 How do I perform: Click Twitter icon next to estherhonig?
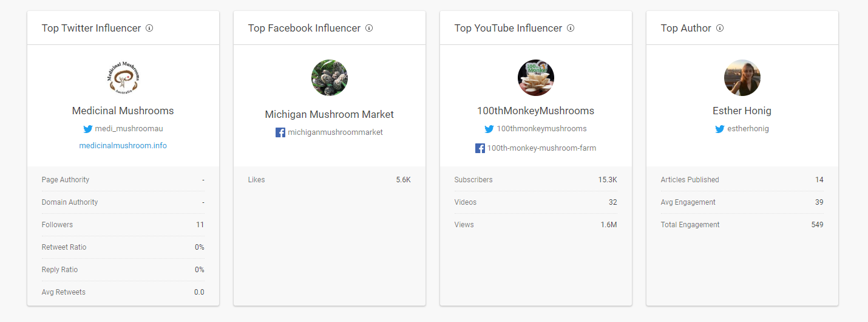tap(720, 129)
